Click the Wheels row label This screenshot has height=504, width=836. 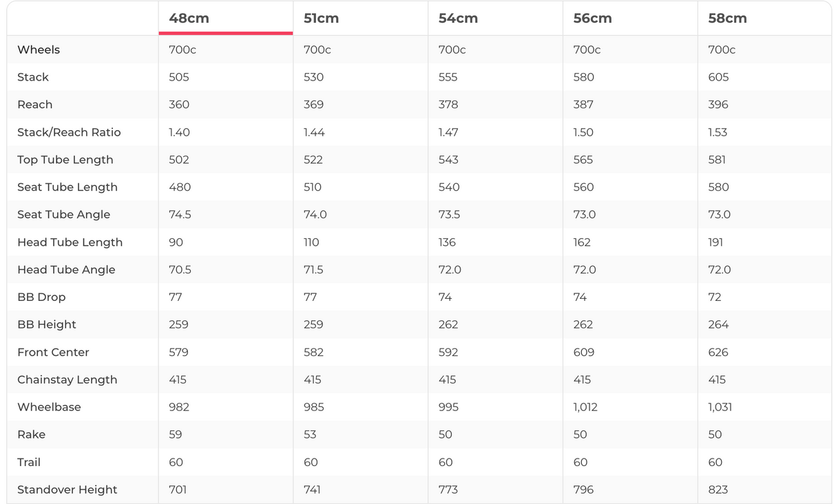[x=39, y=50]
